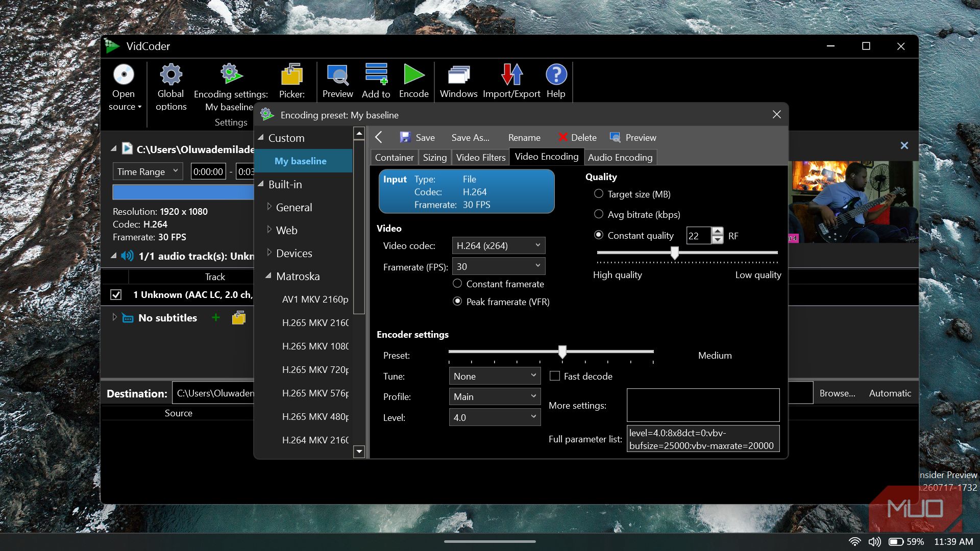
Task: Click the audio speaker icon by track
Action: (127, 256)
